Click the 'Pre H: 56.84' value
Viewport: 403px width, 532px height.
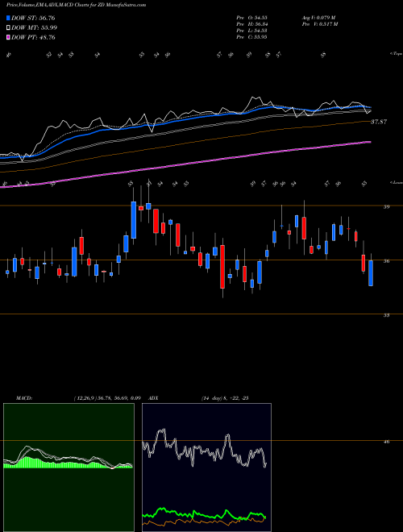point(251,24)
